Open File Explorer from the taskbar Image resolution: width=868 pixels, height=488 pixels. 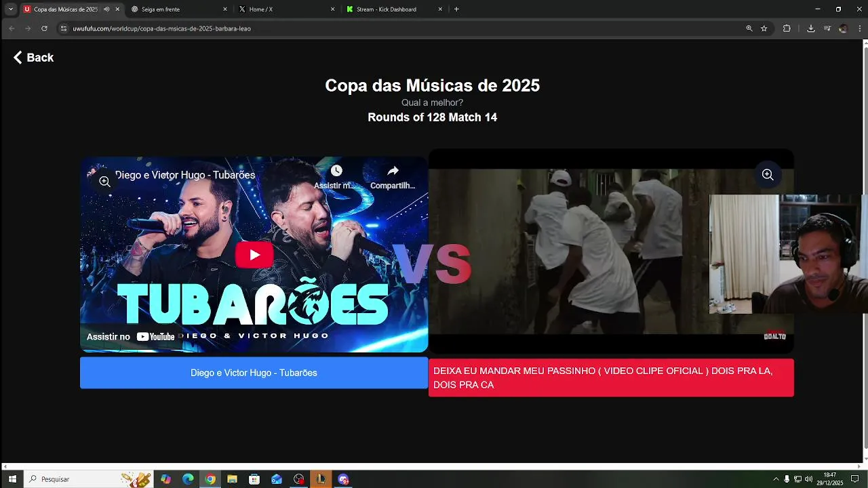(x=232, y=479)
